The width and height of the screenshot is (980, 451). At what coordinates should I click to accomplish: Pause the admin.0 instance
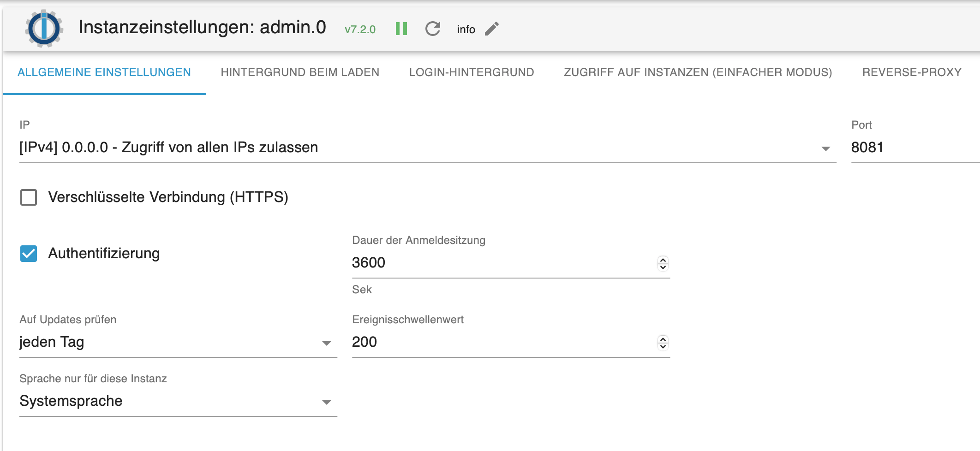pyautogui.click(x=401, y=29)
